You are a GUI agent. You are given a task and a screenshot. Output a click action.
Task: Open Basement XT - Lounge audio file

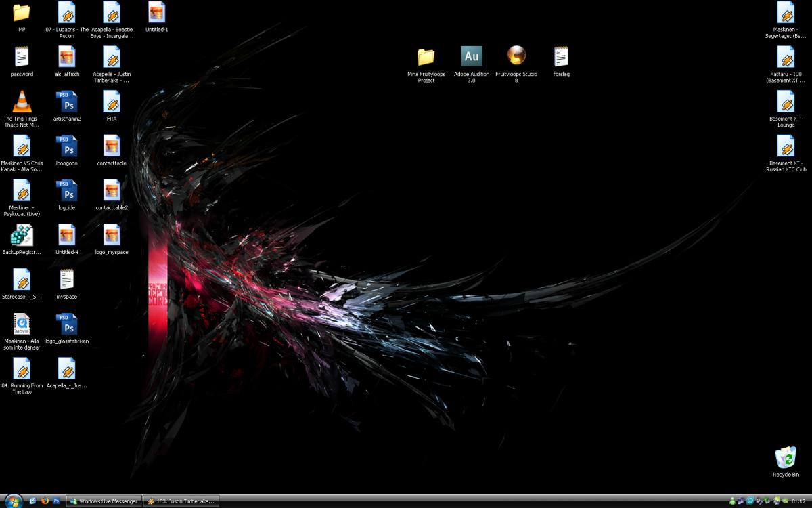coord(786,102)
